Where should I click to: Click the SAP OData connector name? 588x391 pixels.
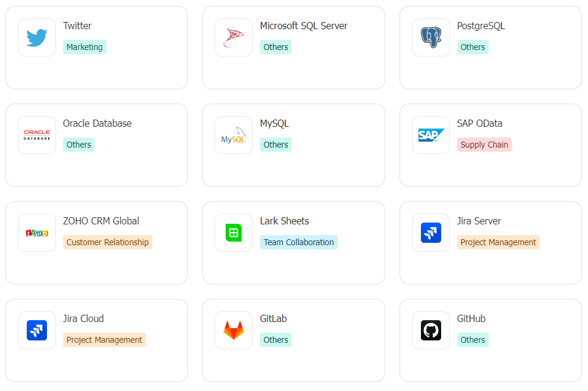(479, 123)
